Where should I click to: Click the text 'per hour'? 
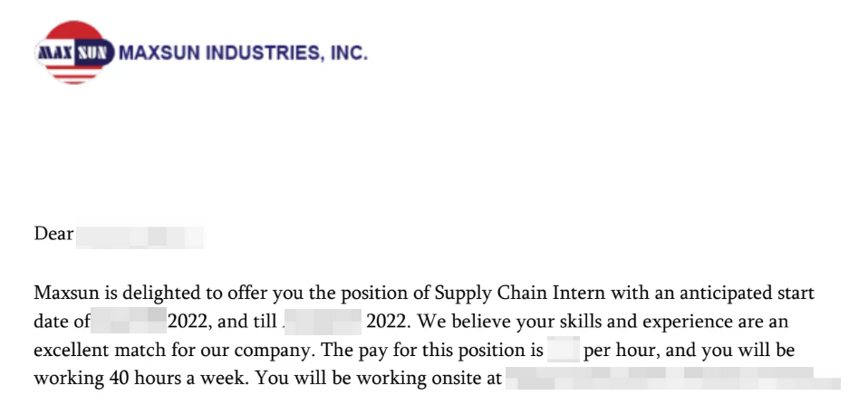tap(622, 351)
